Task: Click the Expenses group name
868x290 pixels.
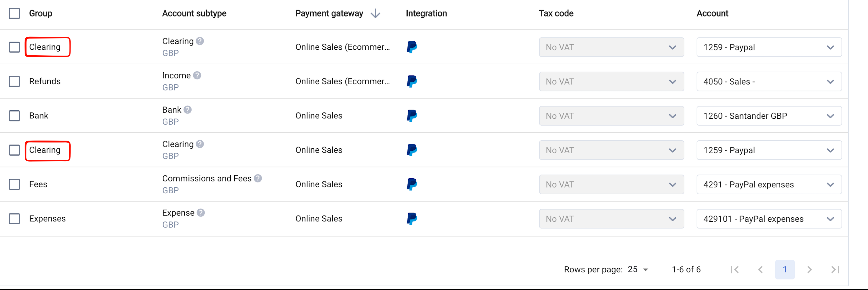Action: [x=47, y=219]
